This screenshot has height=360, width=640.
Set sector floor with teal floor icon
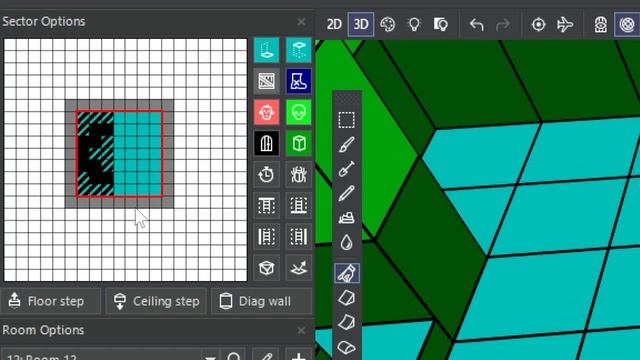click(x=267, y=50)
